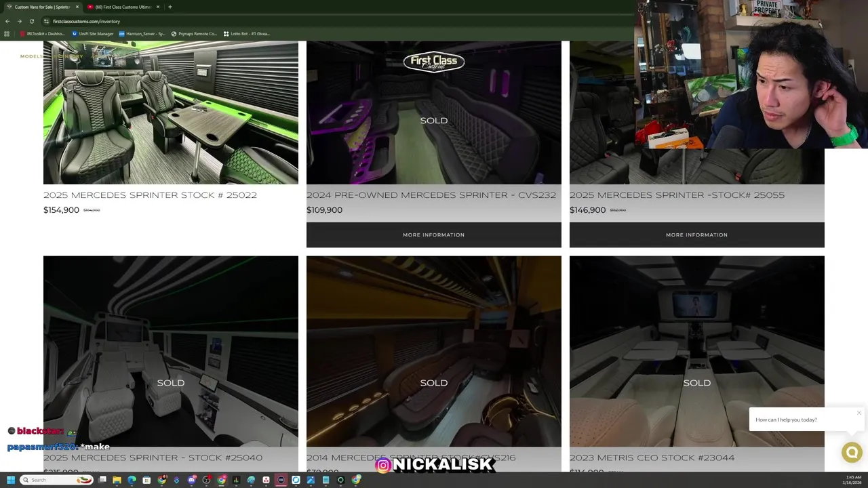Open File Explorer from the taskbar

tap(117, 480)
